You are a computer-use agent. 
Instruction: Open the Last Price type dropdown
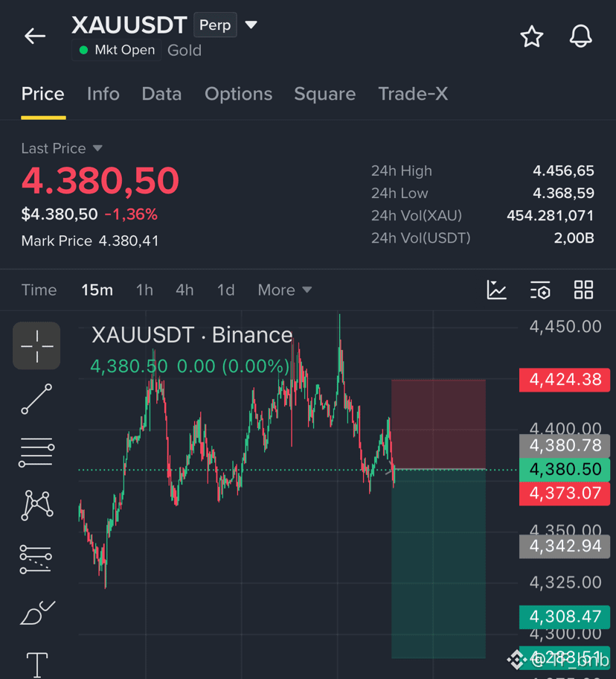[97, 149]
